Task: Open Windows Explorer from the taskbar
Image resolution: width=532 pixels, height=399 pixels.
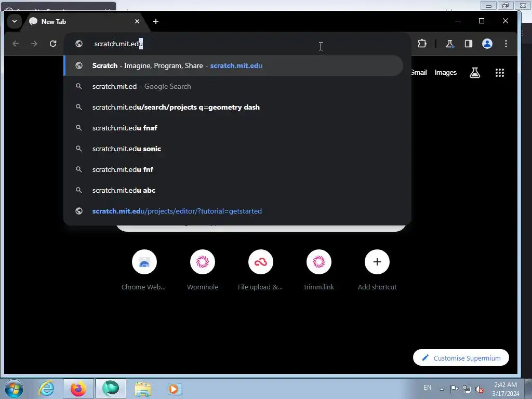Action: pyautogui.click(x=143, y=389)
